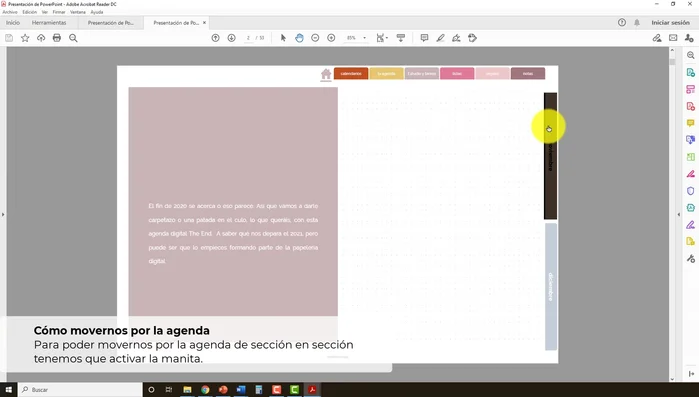Viewport: 699px width, 397px height.
Task: Collapse the right tools pane arrow
Action: [678, 214]
